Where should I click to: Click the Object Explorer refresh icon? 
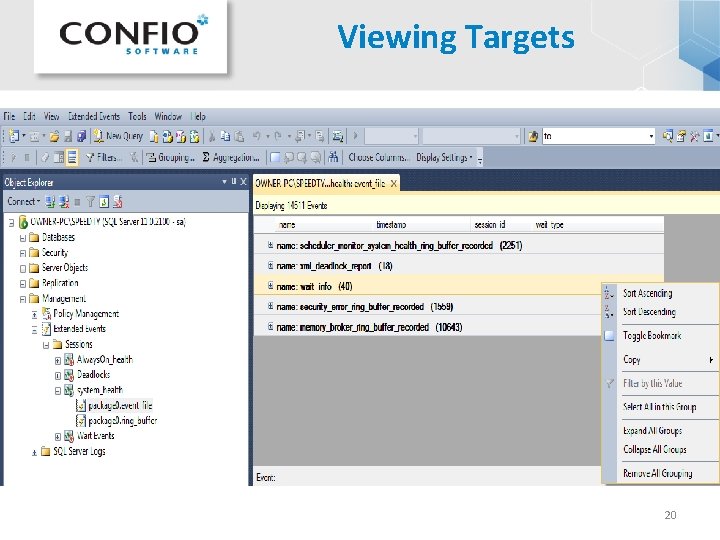point(104,202)
